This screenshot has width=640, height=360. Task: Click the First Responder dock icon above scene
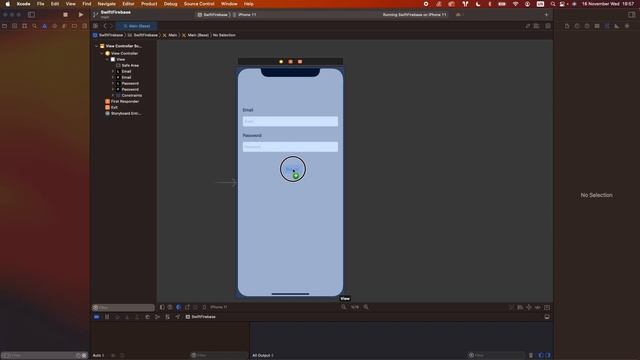click(x=291, y=62)
